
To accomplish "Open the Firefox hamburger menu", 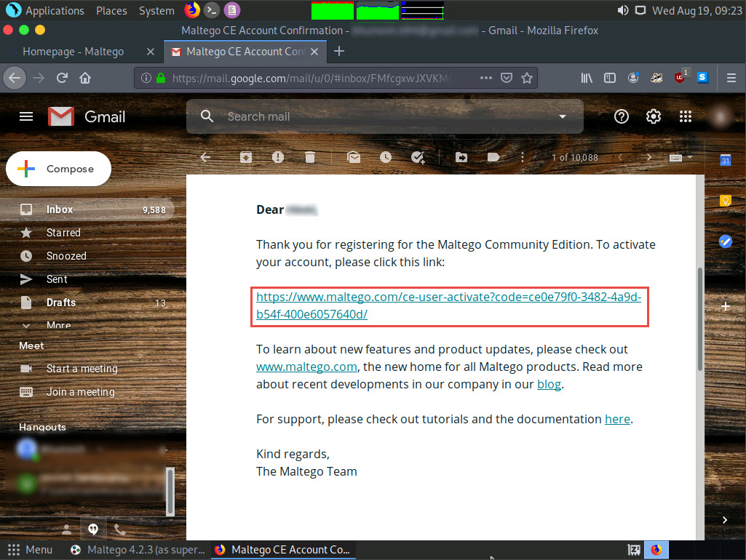I will 731,78.
